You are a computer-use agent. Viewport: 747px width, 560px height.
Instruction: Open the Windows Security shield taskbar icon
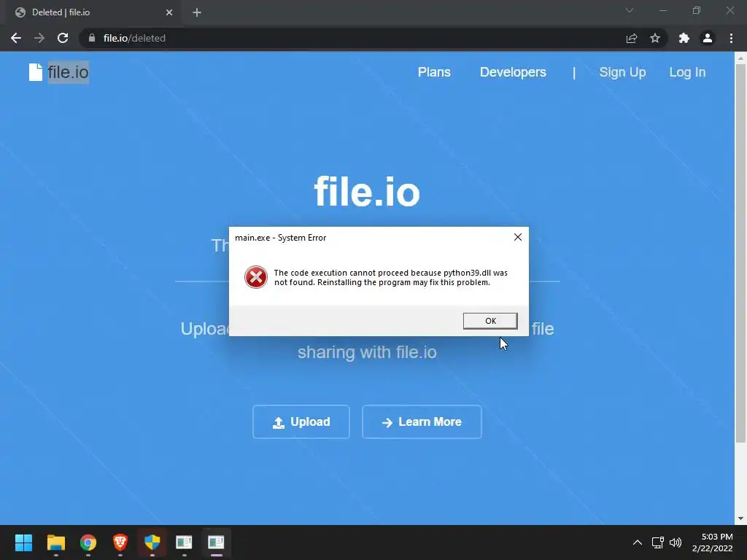coord(152,542)
